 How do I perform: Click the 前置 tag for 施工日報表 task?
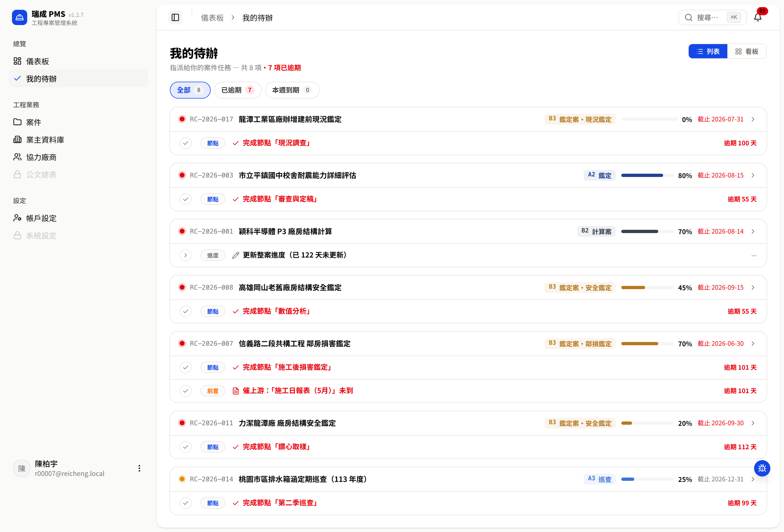point(213,391)
